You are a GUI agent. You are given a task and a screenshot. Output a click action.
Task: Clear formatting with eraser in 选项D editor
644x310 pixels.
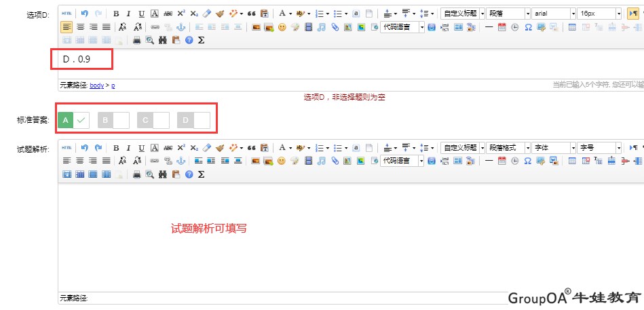click(x=206, y=14)
